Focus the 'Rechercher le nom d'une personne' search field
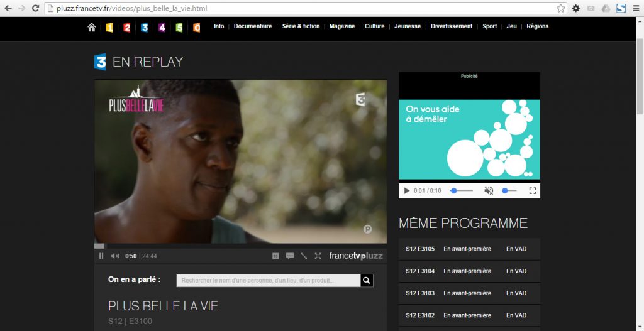The height and width of the screenshot is (331, 644). click(269, 281)
